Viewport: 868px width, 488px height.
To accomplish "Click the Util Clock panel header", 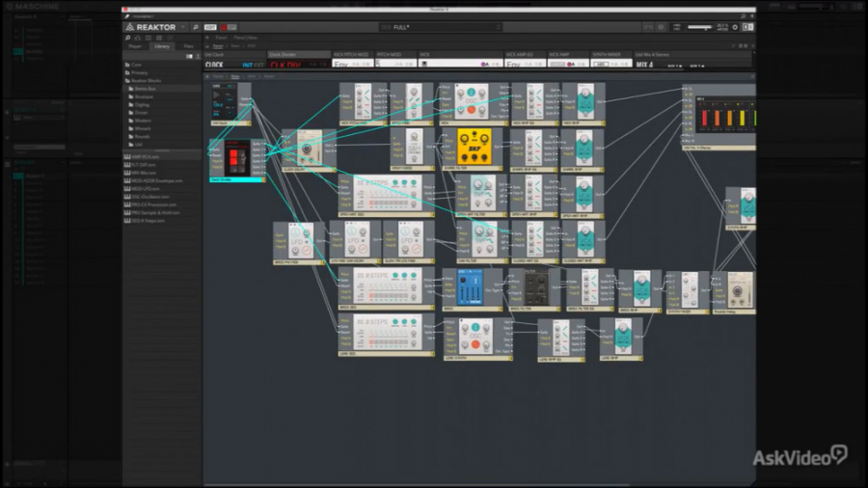I will tap(235, 55).
